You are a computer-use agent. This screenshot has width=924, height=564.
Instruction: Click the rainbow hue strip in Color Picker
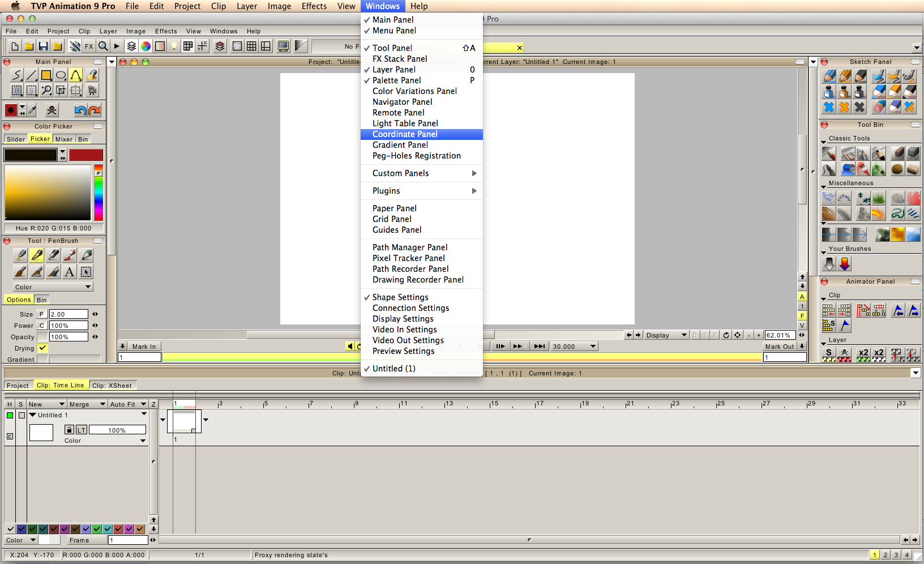point(99,193)
